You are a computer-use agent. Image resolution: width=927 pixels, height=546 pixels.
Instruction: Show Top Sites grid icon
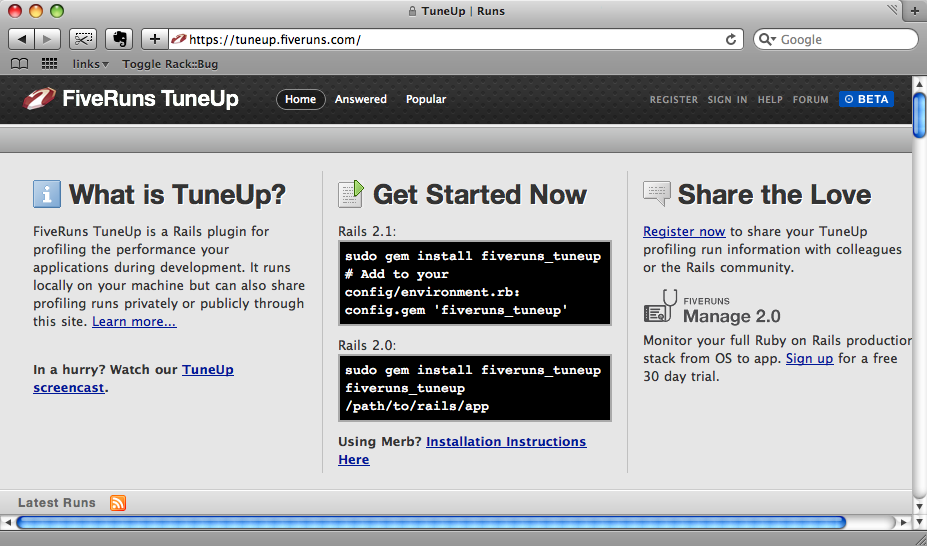click(x=50, y=64)
